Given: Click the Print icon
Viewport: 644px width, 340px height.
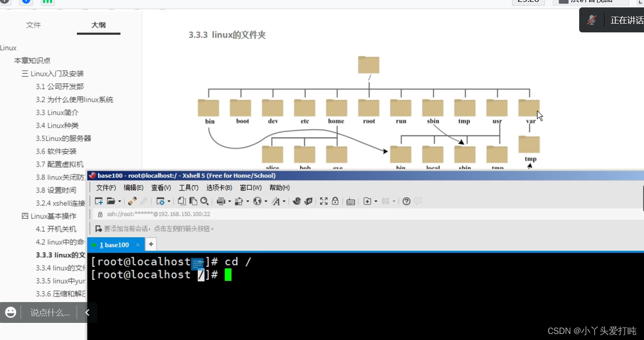Looking at the screenshot, I should (x=221, y=201).
